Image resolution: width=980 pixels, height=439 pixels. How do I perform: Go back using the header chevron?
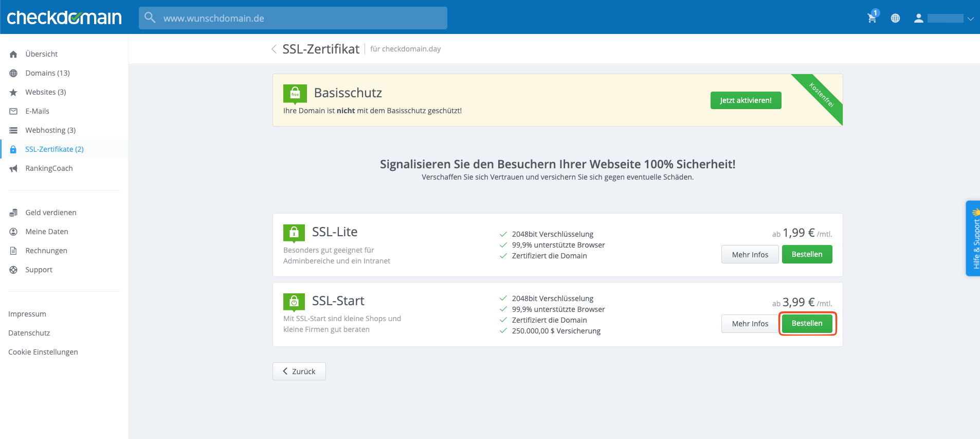274,49
